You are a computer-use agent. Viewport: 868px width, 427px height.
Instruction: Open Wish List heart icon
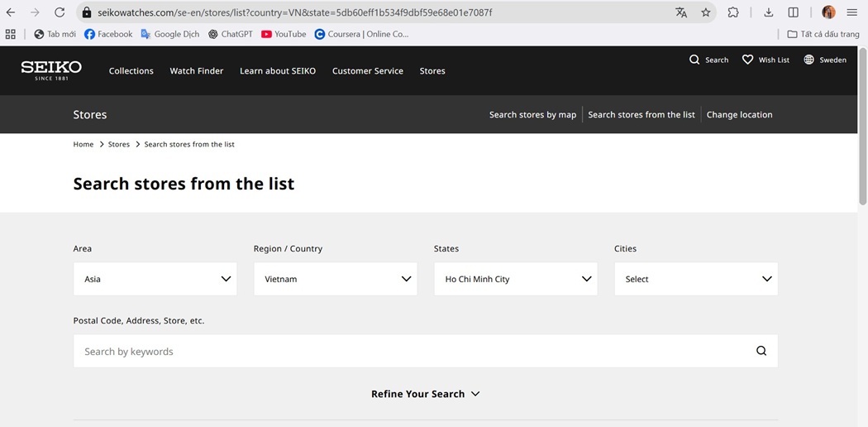pyautogui.click(x=748, y=60)
